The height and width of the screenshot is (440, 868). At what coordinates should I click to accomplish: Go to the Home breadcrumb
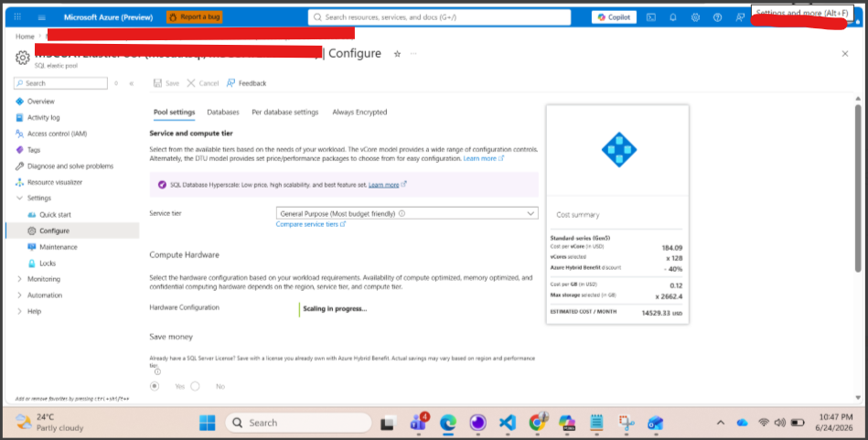click(25, 37)
